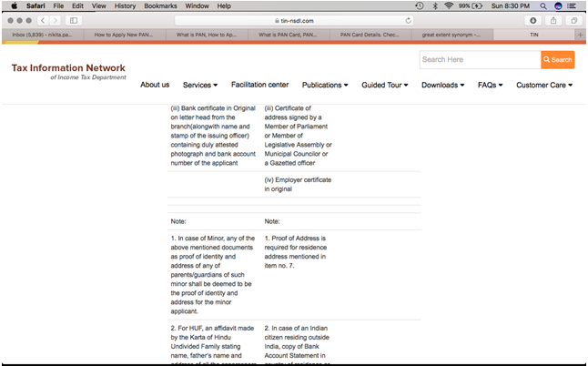The height and width of the screenshot is (366, 588).
Task: Open the Safari menu
Action: coord(35,6)
